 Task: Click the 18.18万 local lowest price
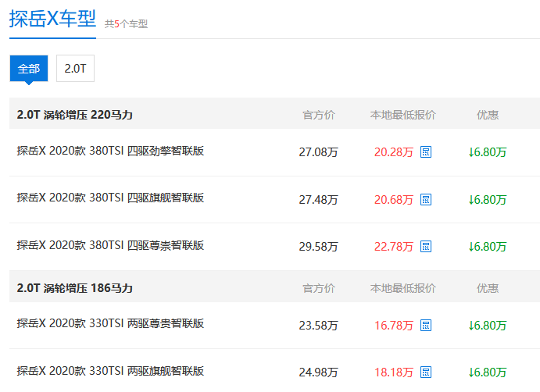click(x=393, y=372)
